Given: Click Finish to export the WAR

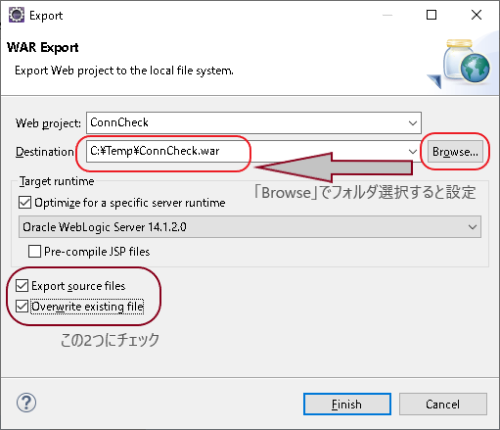Looking at the screenshot, I should pos(347,404).
